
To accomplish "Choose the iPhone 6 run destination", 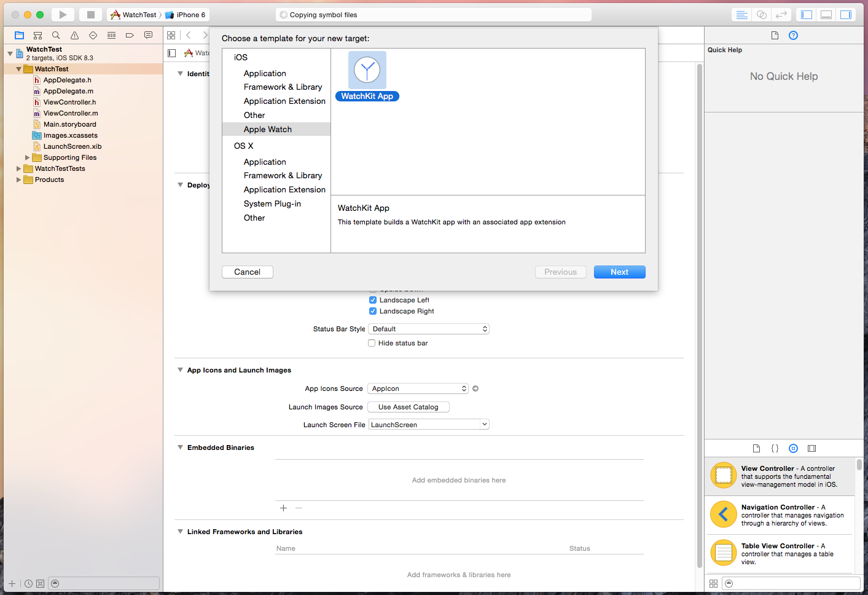I will pyautogui.click(x=186, y=15).
